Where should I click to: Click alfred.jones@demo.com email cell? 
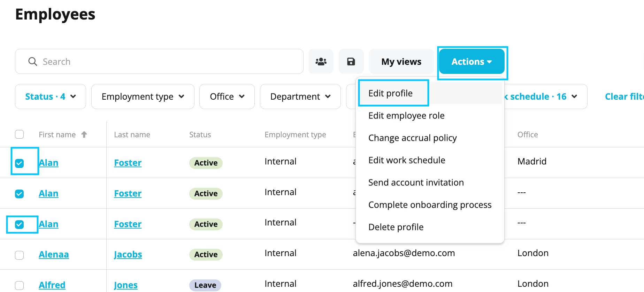click(402, 284)
